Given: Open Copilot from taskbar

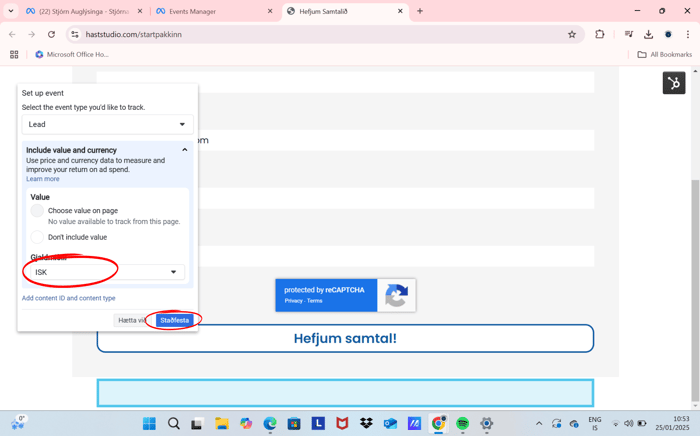Looking at the screenshot, I should [246, 423].
